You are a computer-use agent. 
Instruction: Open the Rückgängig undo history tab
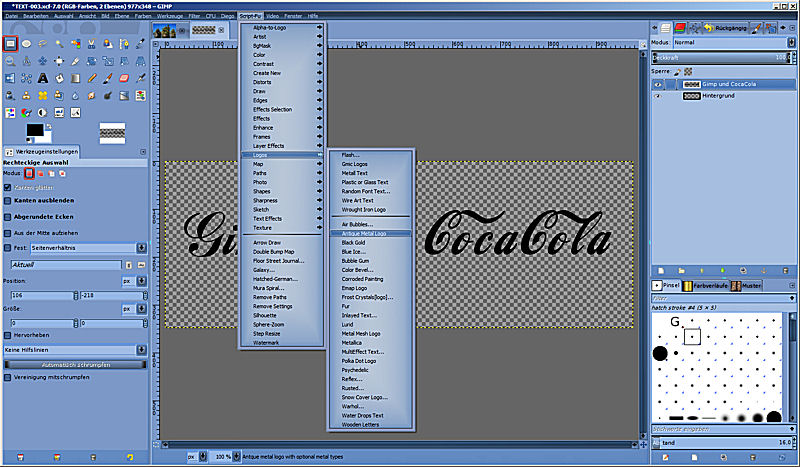726,28
